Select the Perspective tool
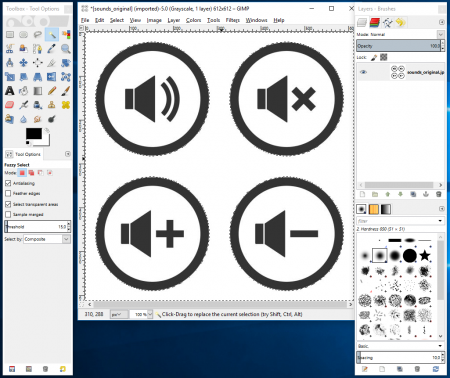The height and width of the screenshot is (378, 450). (x=37, y=77)
